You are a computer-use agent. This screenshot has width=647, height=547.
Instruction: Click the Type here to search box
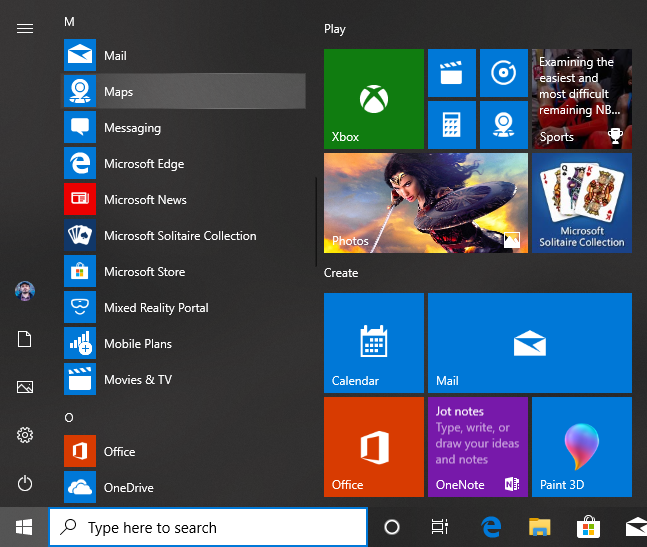coord(208,527)
